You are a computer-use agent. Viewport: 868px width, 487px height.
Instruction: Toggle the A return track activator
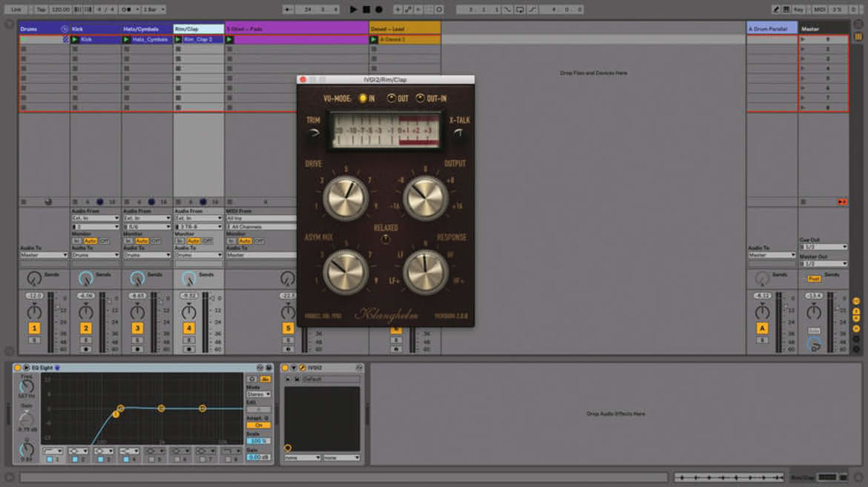(762, 328)
